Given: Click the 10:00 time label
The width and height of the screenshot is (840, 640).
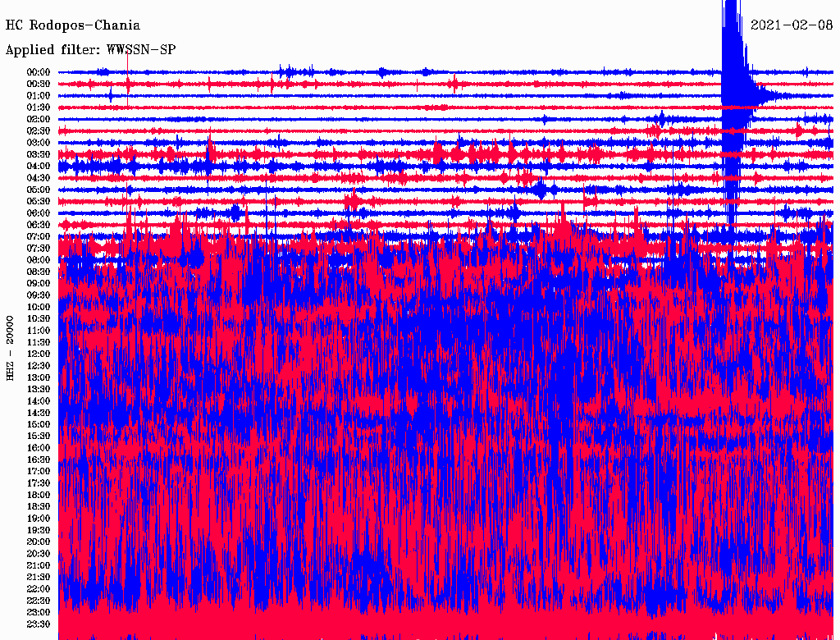Looking at the screenshot, I should pos(39,307).
